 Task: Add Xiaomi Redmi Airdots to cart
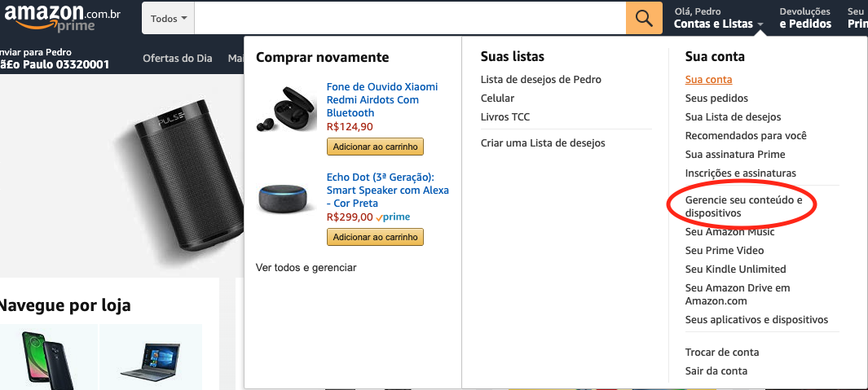pyautogui.click(x=376, y=147)
